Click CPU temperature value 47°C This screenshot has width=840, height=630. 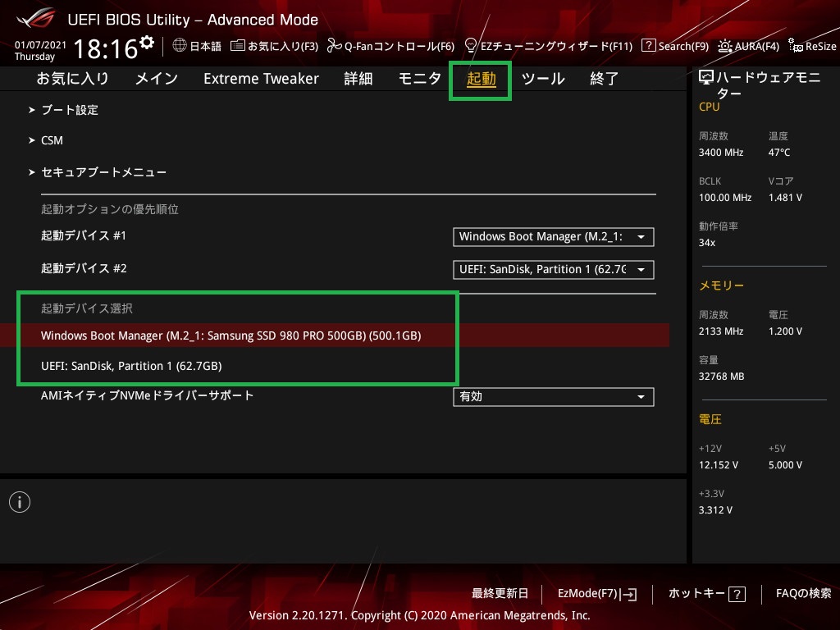pos(779,153)
